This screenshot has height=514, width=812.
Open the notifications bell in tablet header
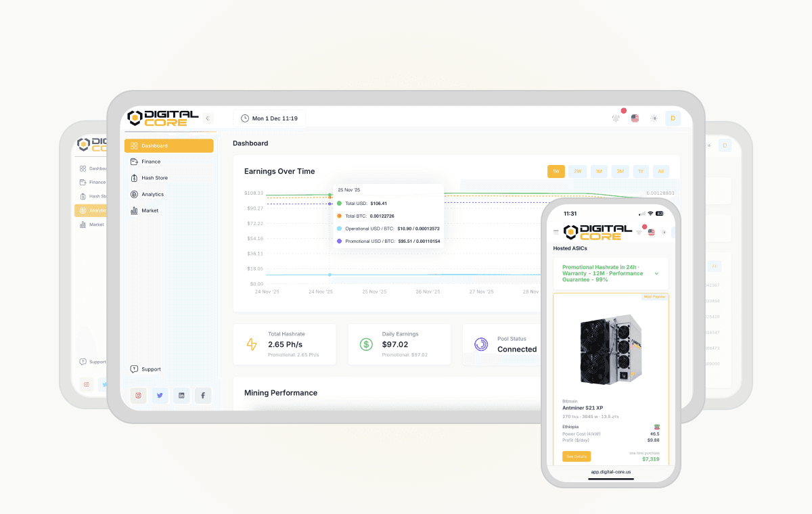(x=616, y=118)
